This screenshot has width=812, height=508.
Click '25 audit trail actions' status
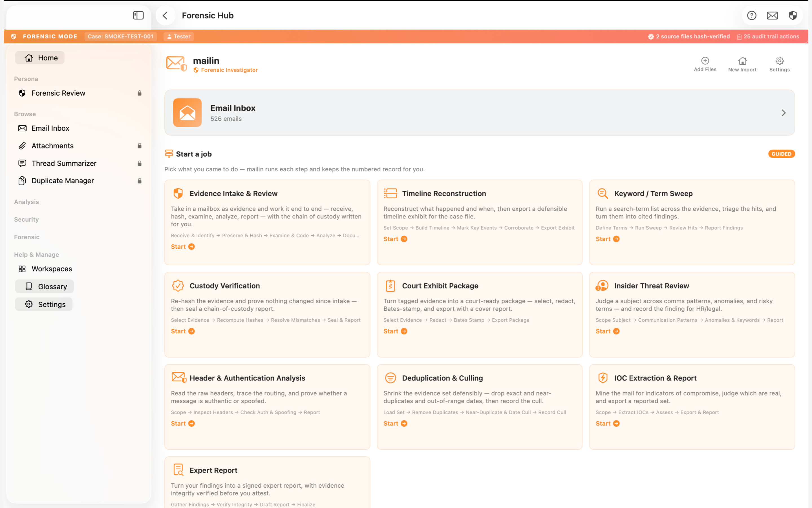(x=768, y=36)
